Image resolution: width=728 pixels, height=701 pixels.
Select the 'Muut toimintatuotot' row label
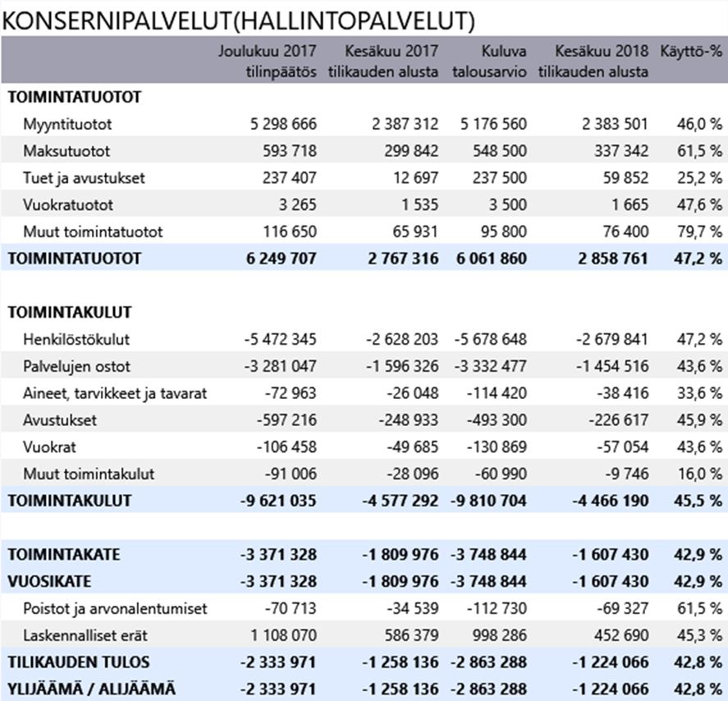point(93,231)
